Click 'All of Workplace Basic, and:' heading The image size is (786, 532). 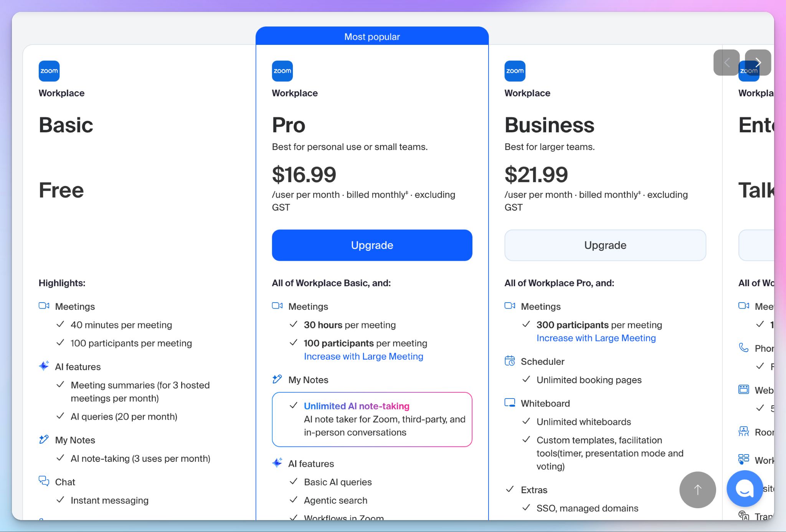pos(331,283)
